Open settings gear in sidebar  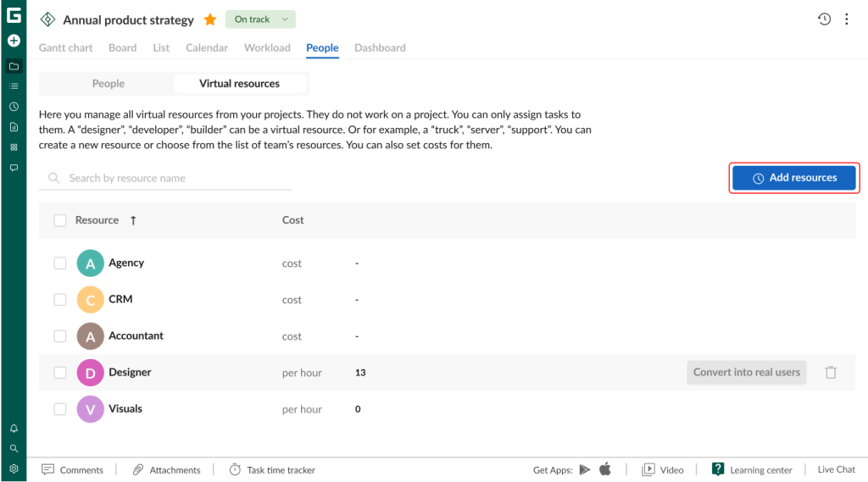coord(14,468)
